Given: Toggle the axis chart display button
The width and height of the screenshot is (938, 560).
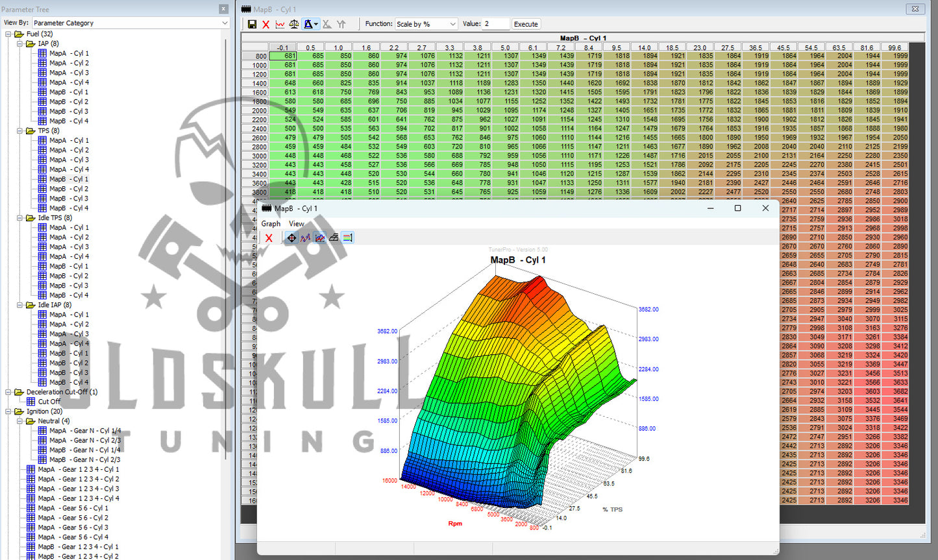Looking at the screenshot, I should pyautogui.click(x=319, y=238).
